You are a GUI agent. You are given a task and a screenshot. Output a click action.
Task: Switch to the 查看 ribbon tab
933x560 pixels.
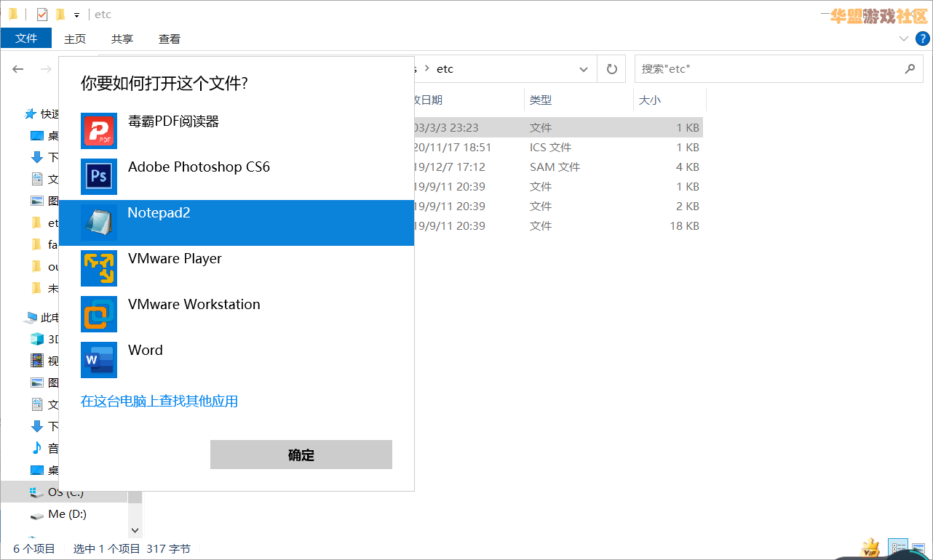click(170, 39)
